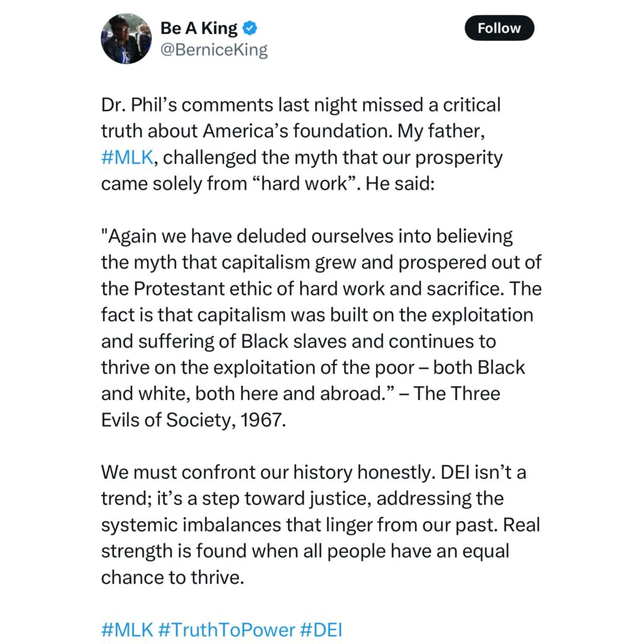Click the verified checkmark to see verification details
The height and width of the screenshot is (644, 644).
tap(249, 28)
